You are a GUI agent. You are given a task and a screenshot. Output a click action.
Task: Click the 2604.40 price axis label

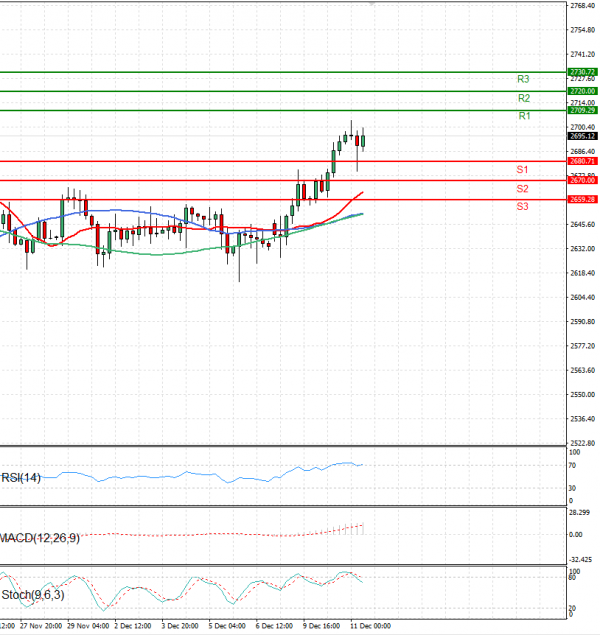tap(583, 297)
